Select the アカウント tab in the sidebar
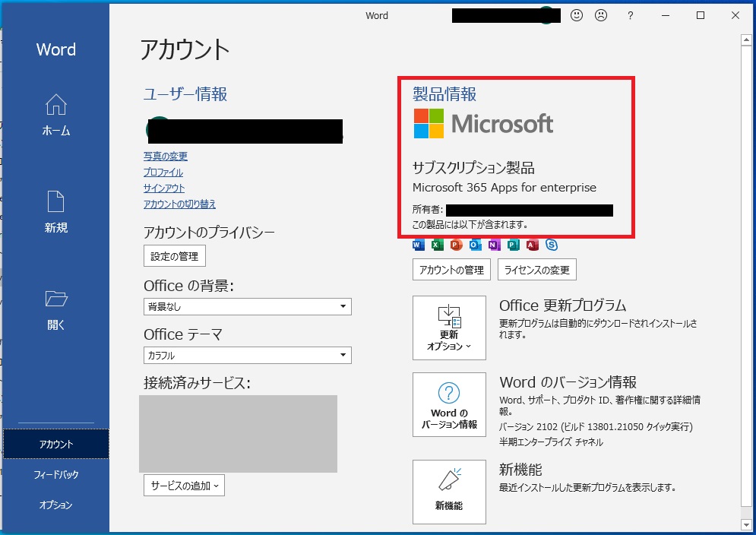The height and width of the screenshot is (535, 756). pos(56,444)
